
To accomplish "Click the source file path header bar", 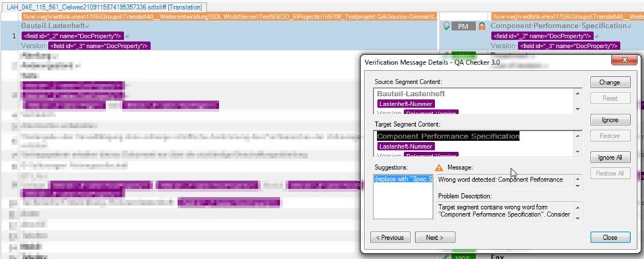I will [x=230, y=16].
